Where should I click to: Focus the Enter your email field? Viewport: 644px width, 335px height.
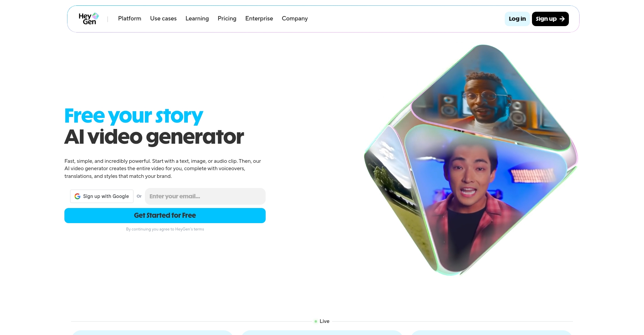(205, 196)
